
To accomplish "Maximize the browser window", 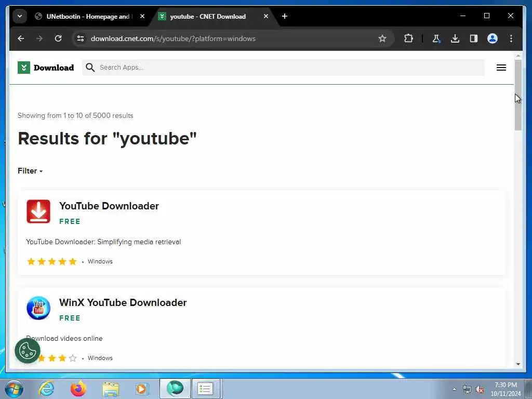I will (x=486, y=16).
